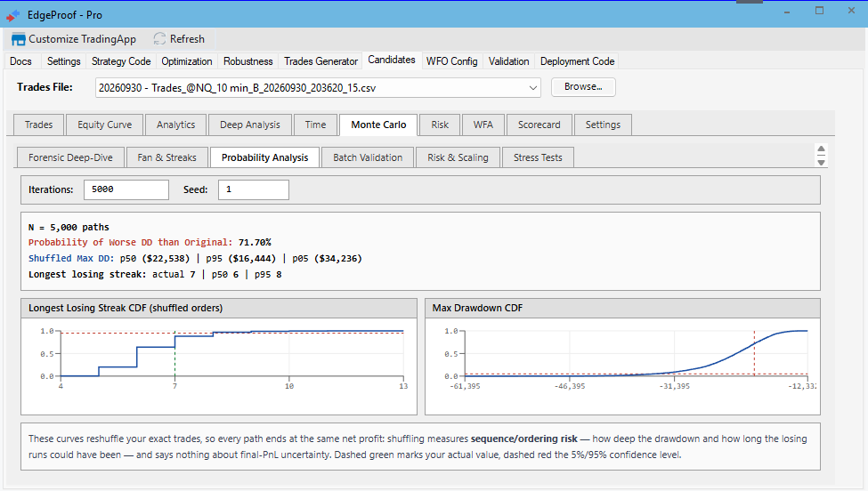Viewport: 868px width, 491px height.
Task: Click the Longest Losing Streak CDF chart
Action: (x=219, y=366)
